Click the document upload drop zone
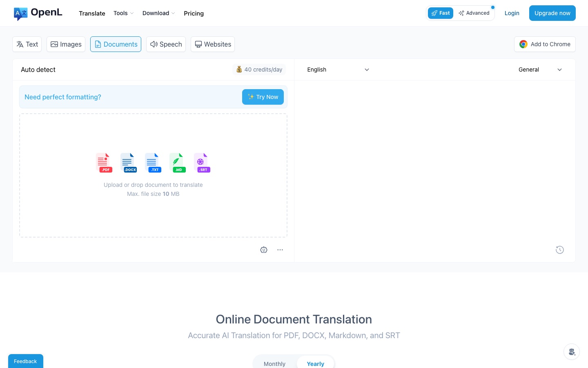Image resolution: width=588 pixels, height=368 pixels. (x=153, y=175)
